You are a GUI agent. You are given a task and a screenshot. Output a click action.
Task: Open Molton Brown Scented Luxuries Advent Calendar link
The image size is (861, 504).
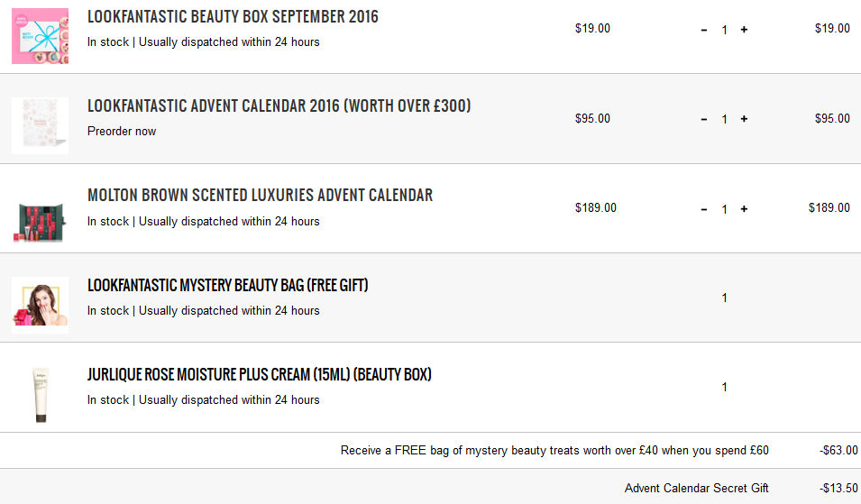tap(260, 196)
